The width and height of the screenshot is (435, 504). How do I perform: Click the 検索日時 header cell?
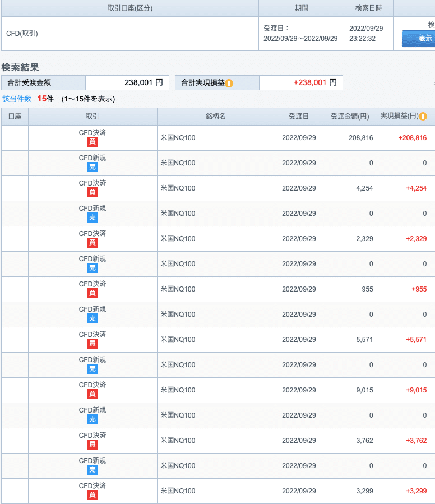coord(369,8)
